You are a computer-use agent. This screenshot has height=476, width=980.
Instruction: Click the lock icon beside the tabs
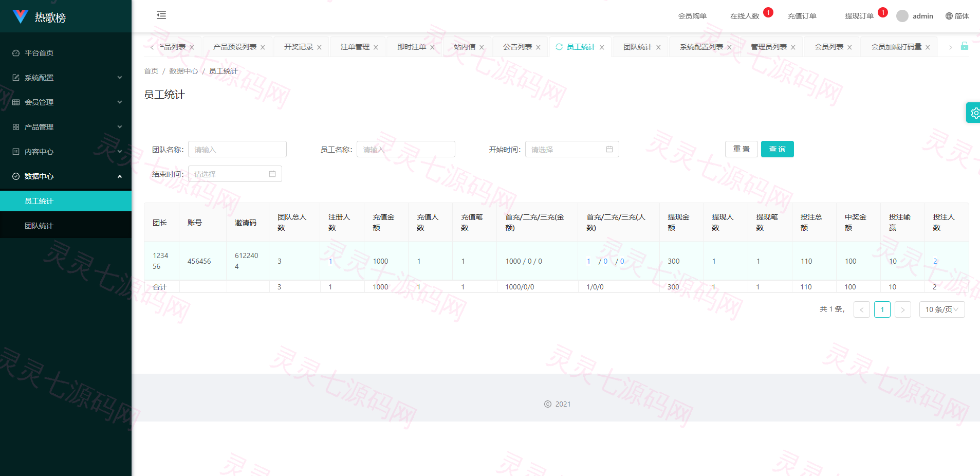[x=965, y=46]
